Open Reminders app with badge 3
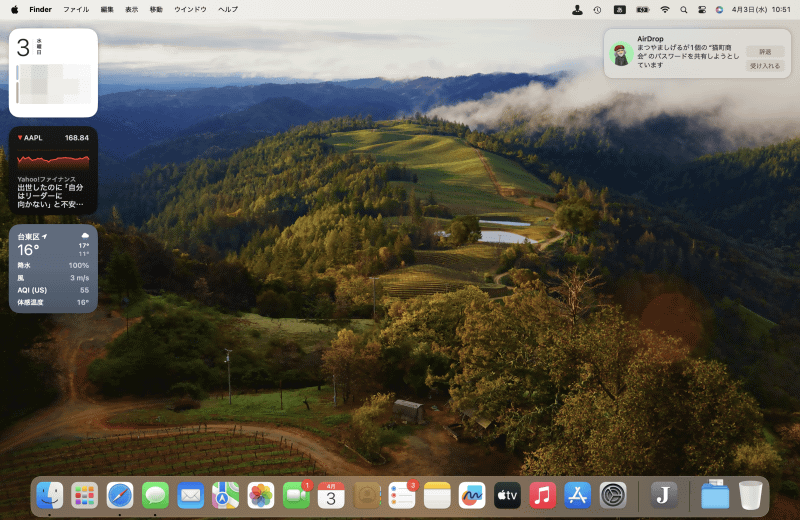800x520 pixels. click(x=402, y=495)
